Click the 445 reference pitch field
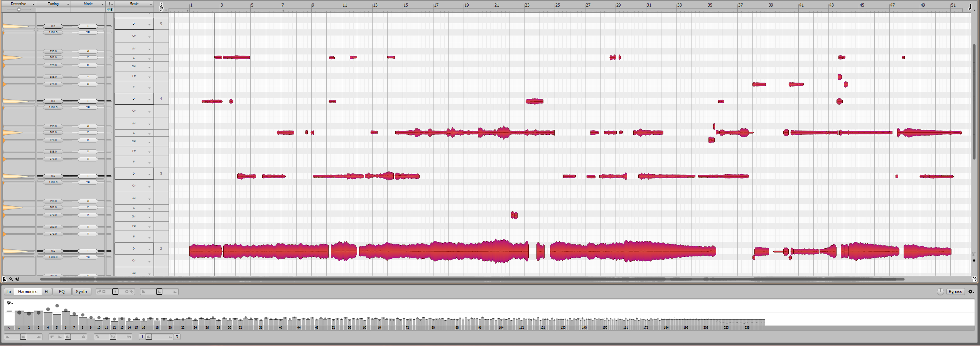The image size is (980, 346). pos(110,10)
